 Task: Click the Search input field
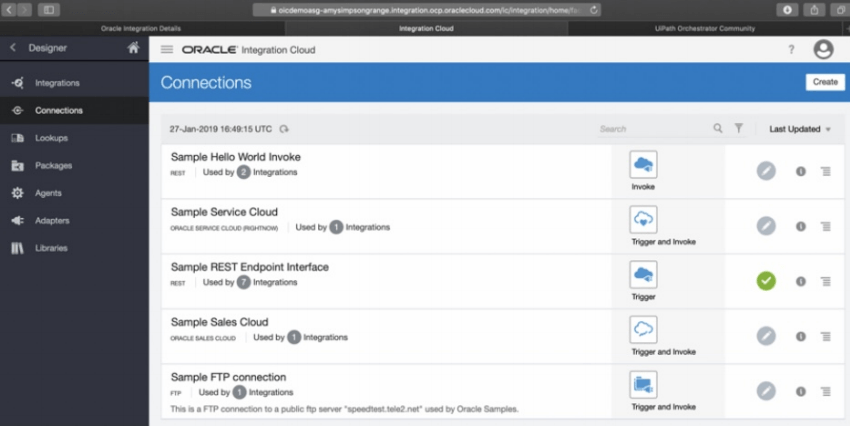click(650, 129)
